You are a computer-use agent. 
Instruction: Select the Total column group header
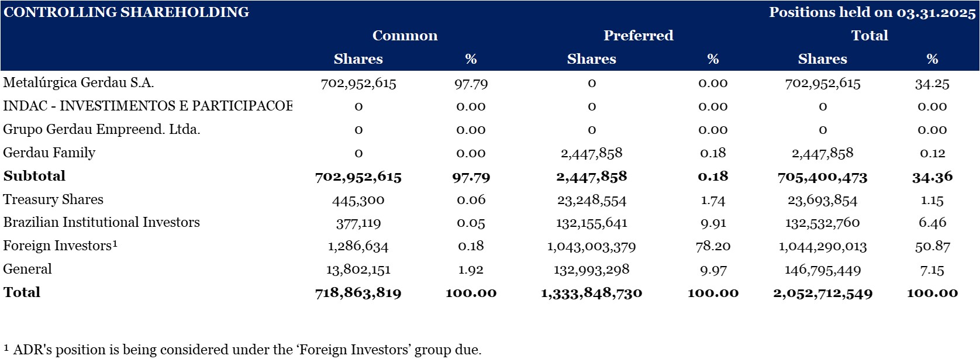click(869, 36)
